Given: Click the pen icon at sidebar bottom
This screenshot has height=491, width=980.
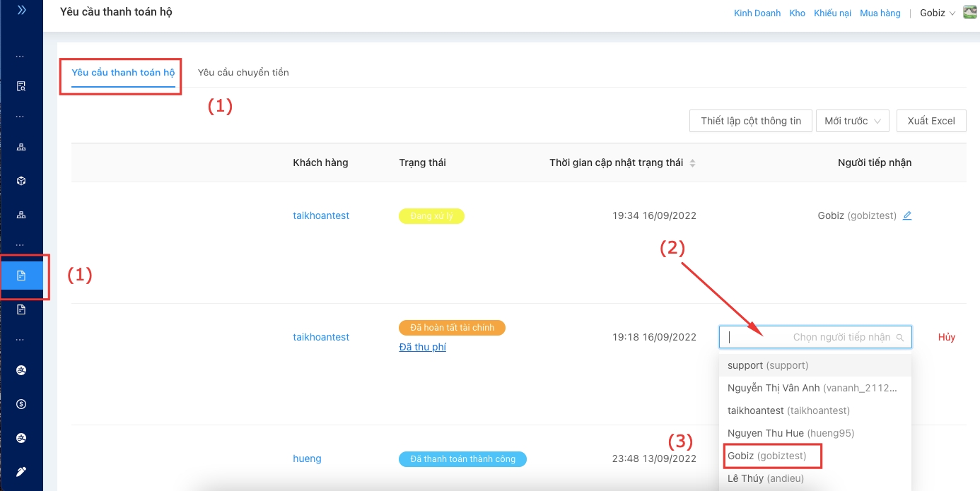Looking at the screenshot, I should coord(21,471).
